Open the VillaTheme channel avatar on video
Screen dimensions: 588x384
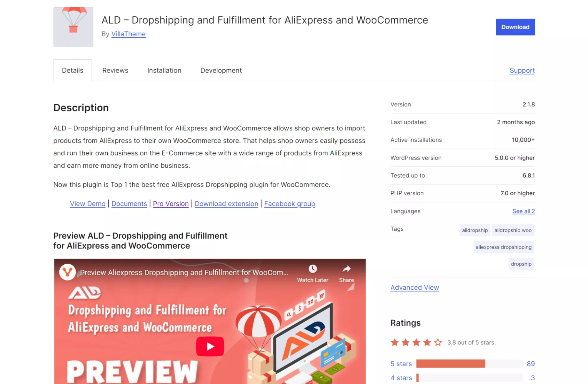(67, 272)
